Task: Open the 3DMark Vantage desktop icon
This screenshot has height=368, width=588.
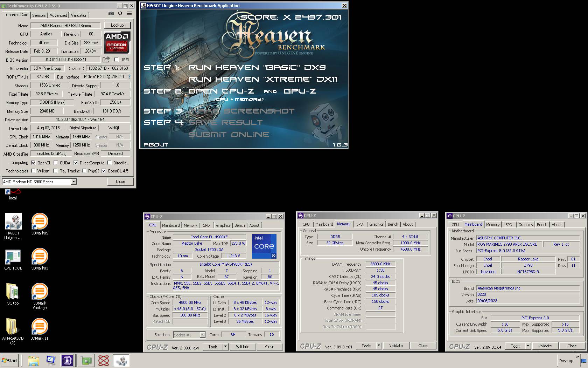Action: [x=40, y=297]
